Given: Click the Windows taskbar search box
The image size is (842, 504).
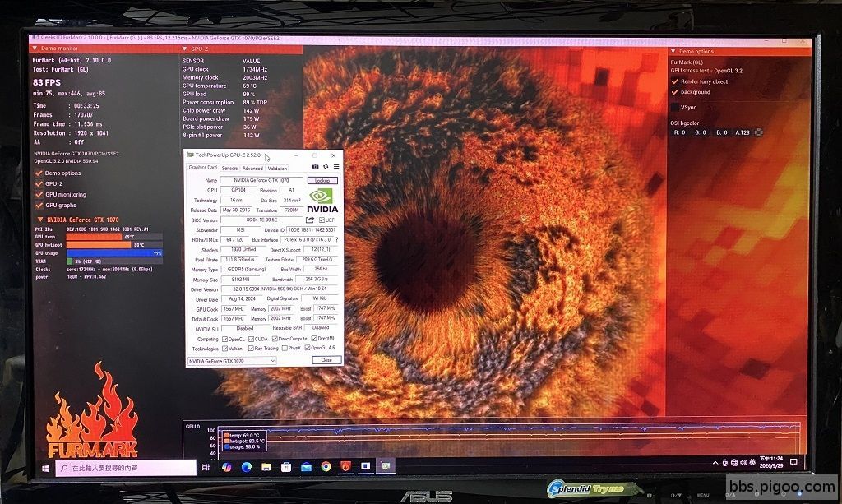Looking at the screenshot, I should [126, 468].
